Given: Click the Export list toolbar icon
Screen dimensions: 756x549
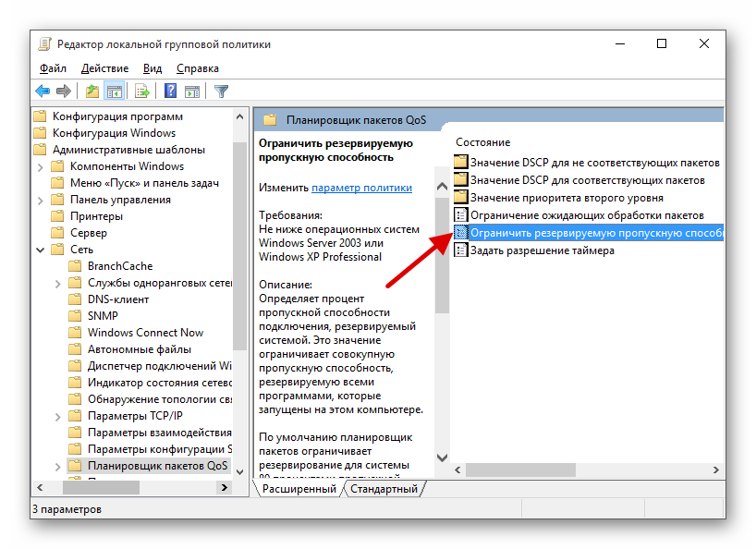Looking at the screenshot, I should [142, 91].
